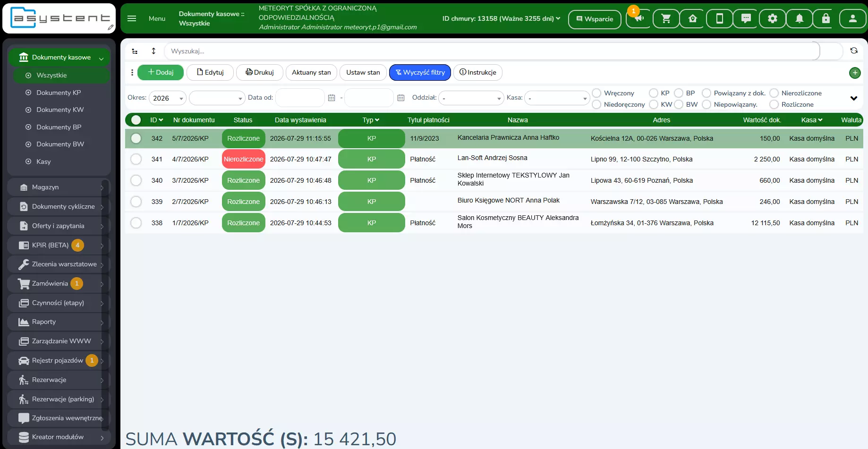Select Dokumenty KP tree item
Screen dimensions: 868x449
tap(59, 93)
